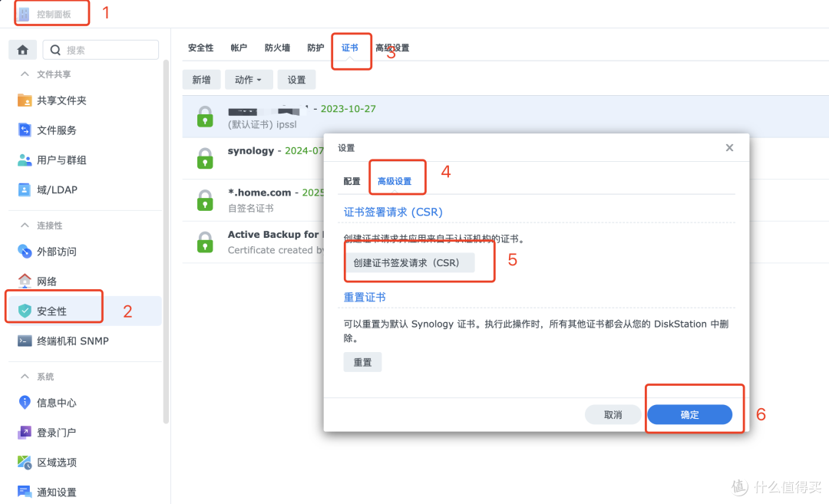This screenshot has height=504, width=829.
Task: Click the (默认证书) ipssl description
Action: [x=263, y=125]
